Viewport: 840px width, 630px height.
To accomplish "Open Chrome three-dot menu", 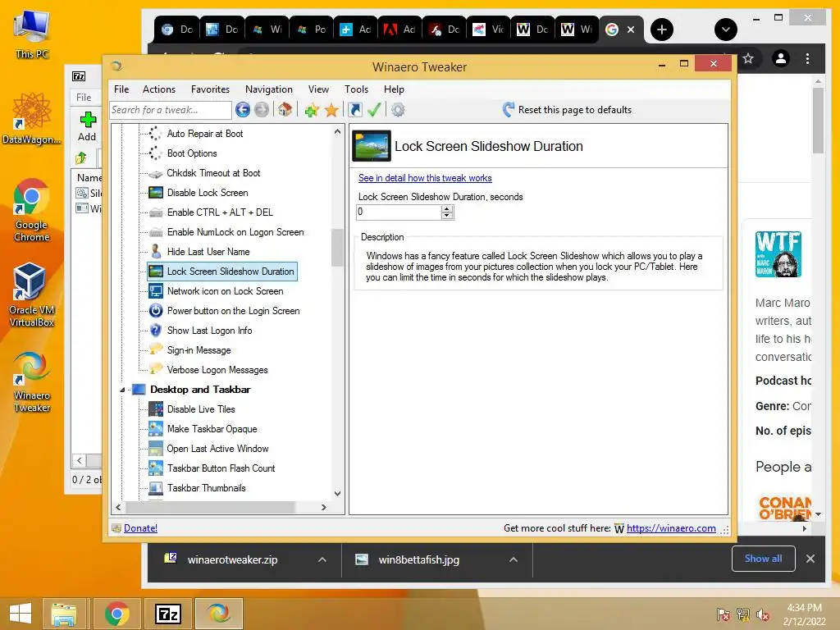I will tap(807, 58).
